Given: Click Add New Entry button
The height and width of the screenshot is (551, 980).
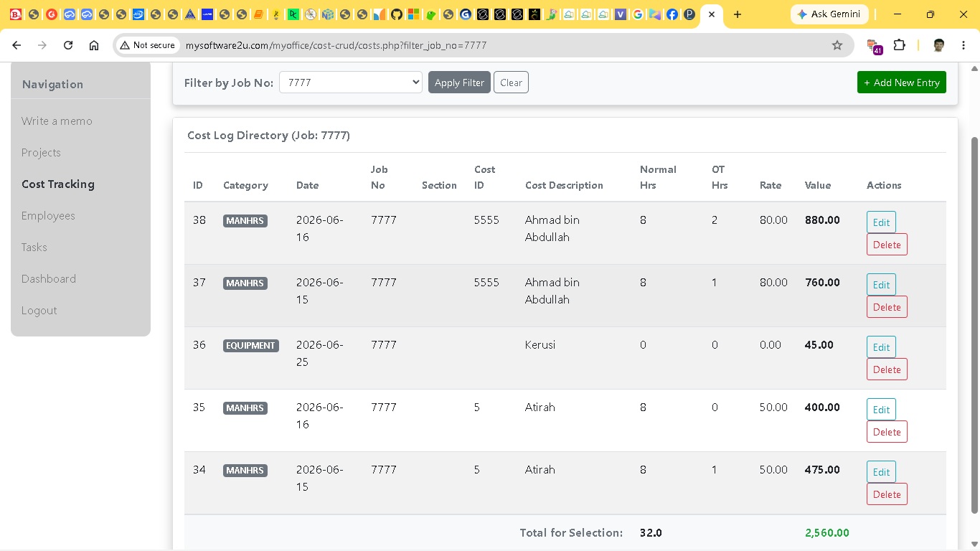Looking at the screenshot, I should coord(902,83).
